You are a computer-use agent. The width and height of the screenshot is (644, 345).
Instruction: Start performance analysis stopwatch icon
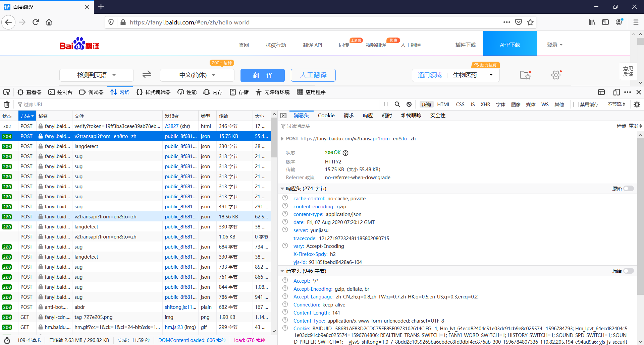tap(7, 340)
